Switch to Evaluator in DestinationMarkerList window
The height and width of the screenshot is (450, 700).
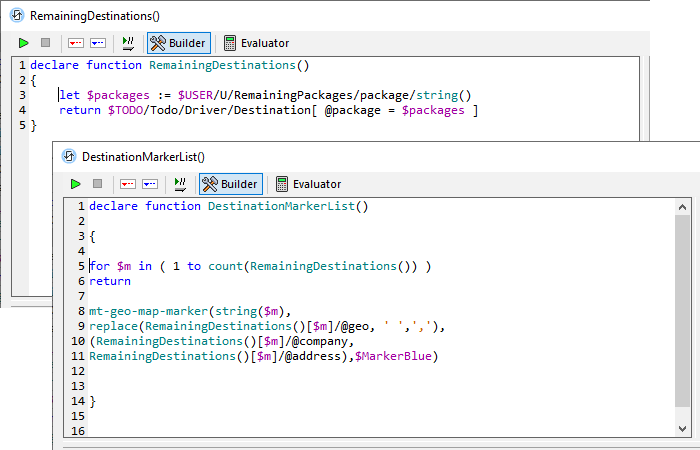click(308, 184)
